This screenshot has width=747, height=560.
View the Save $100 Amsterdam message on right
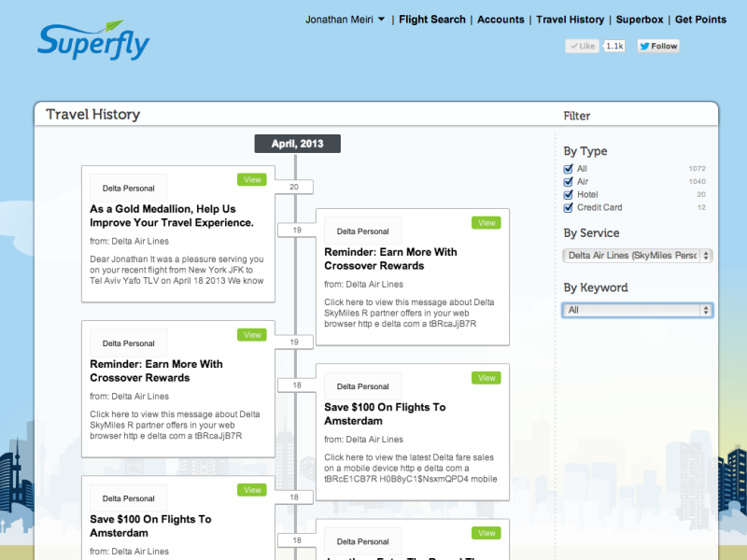[x=486, y=378]
